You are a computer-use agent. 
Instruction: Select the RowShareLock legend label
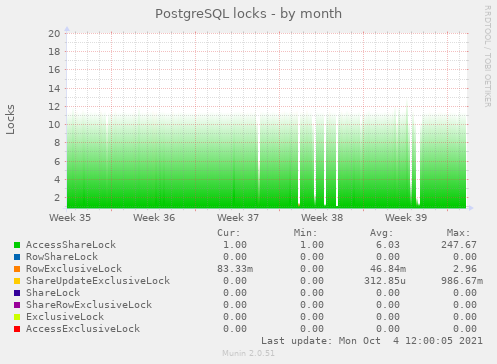click(x=62, y=257)
